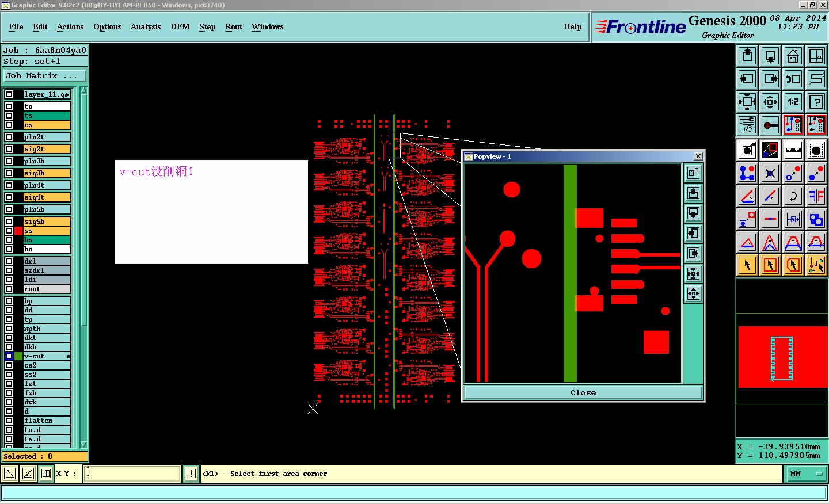
Task: Toggle checkbox for layer bo
Action: click(x=9, y=249)
